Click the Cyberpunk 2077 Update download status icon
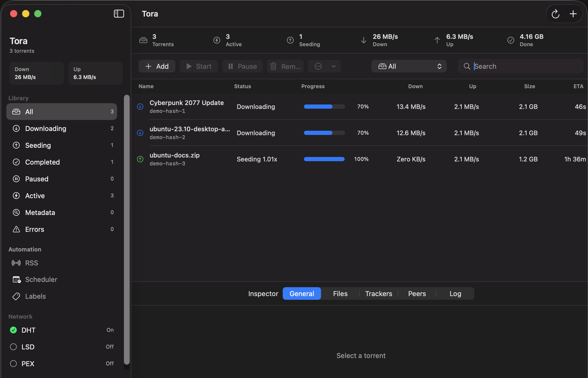 (140, 107)
